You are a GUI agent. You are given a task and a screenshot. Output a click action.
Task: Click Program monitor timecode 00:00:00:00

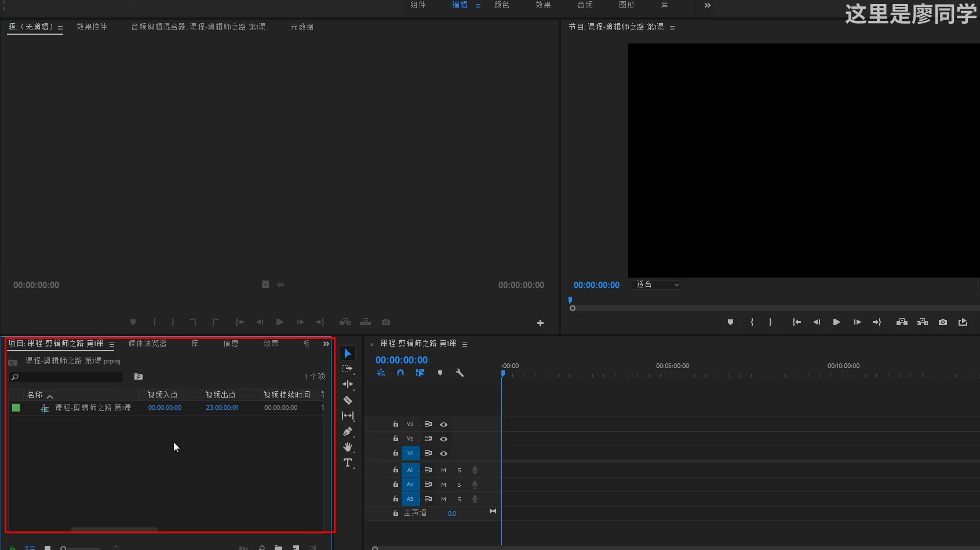tap(596, 285)
